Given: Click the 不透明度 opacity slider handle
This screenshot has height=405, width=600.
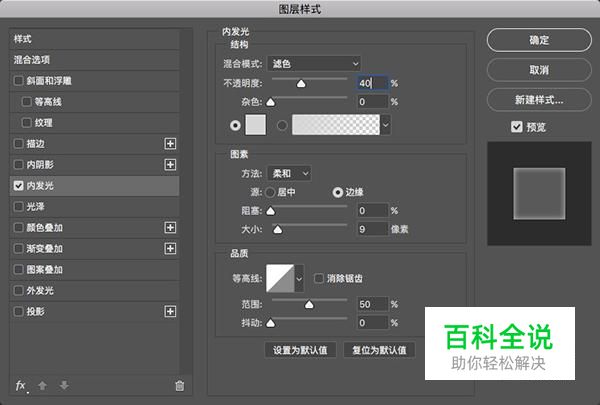Looking at the screenshot, I should 301,83.
